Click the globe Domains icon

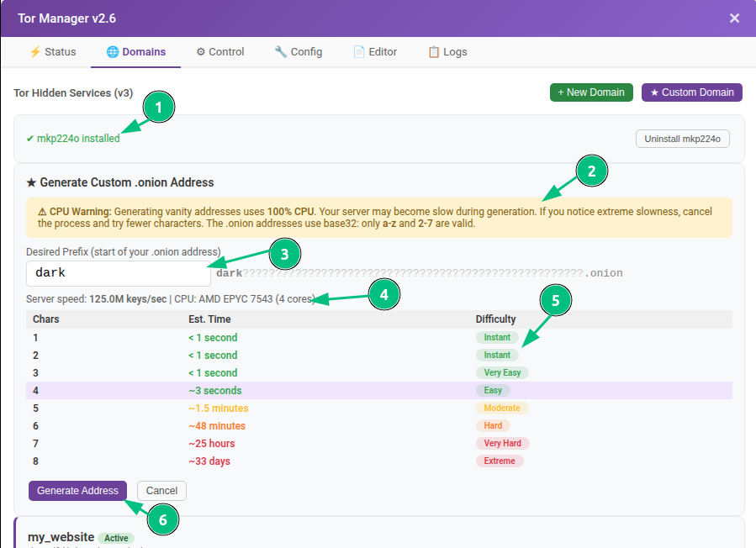[x=113, y=51]
